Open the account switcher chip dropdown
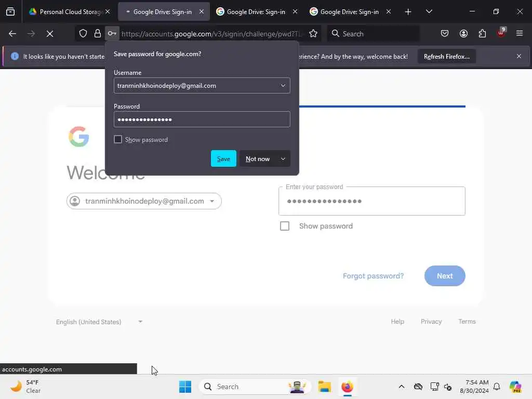This screenshot has height=399, width=532. [x=144, y=201]
